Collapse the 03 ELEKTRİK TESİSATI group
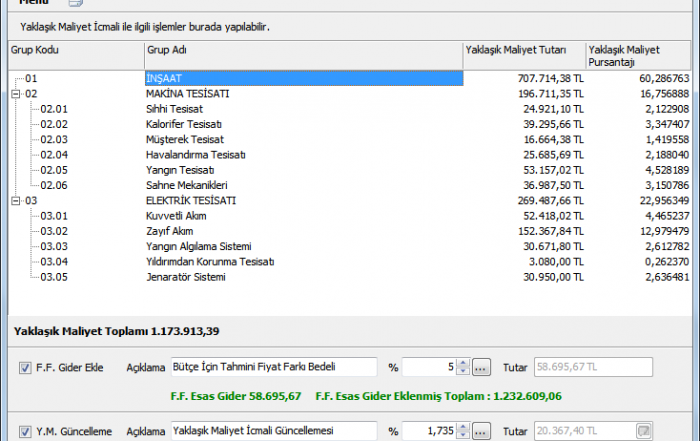 (x=15, y=200)
